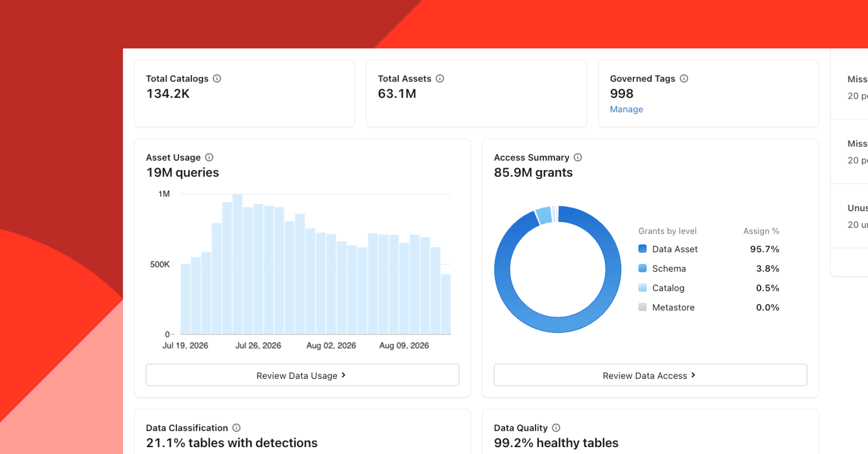Click the Jul 26, 2026 axis label
The height and width of the screenshot is (454, 868).
[258, 346]
